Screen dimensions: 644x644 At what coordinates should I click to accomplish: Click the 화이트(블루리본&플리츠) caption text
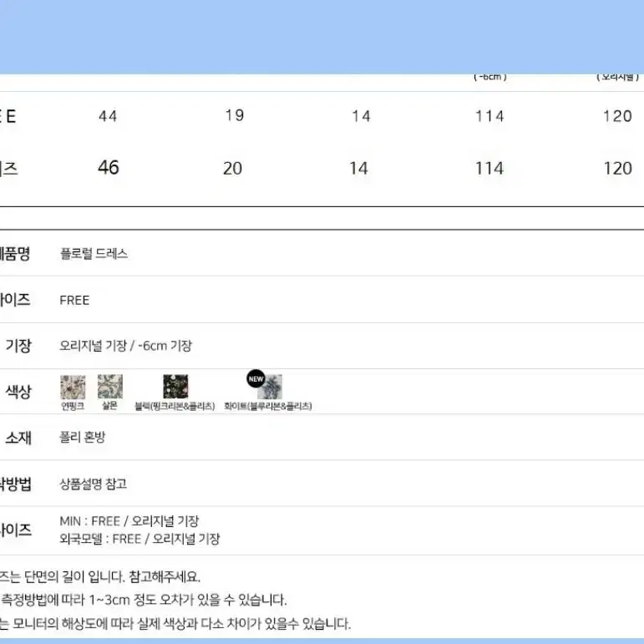(x=268, y=406)
